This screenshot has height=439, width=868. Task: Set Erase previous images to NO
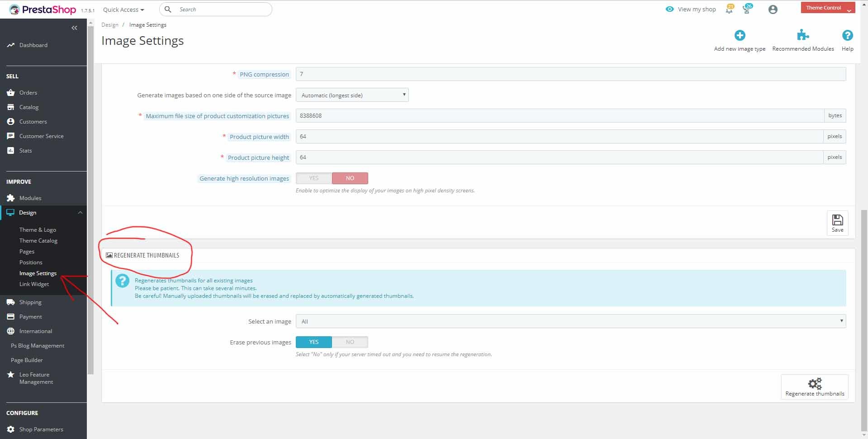coord(350,342)
